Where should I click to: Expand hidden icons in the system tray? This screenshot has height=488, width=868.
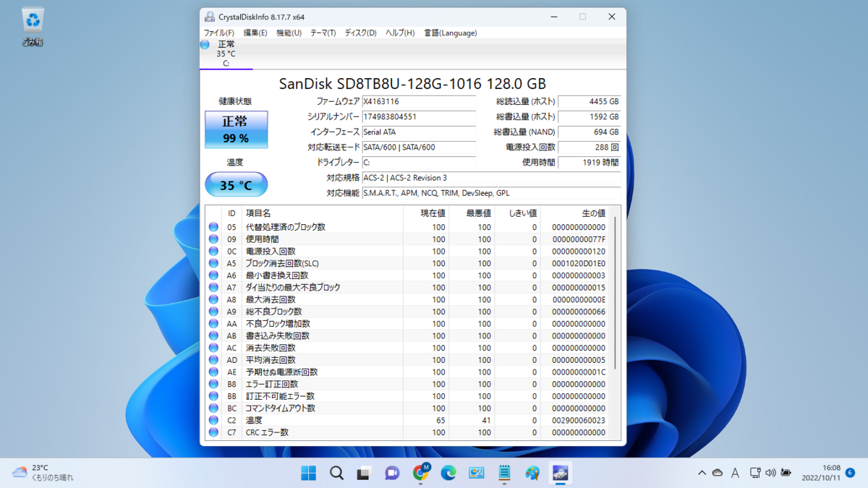click(x=702, y=473)
